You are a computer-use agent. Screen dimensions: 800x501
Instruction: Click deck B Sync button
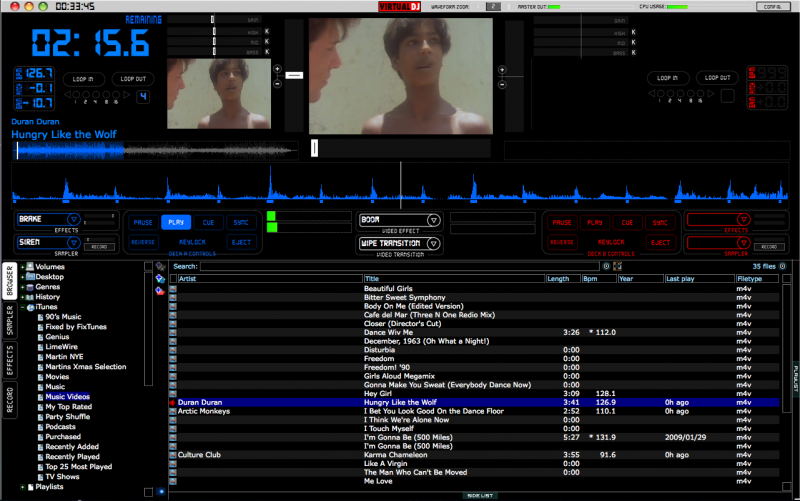[x=660, y=222]
